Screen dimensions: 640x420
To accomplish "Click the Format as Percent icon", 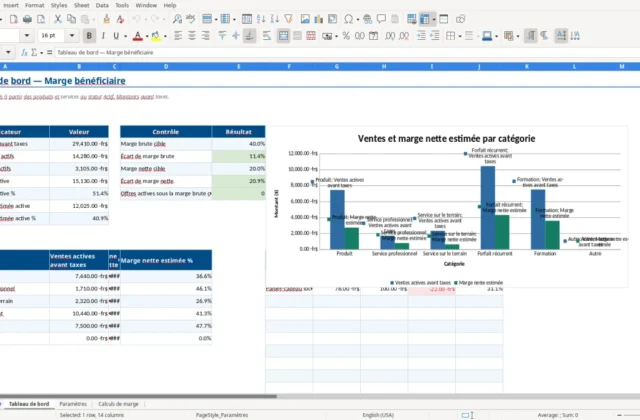I will (346, 36).
